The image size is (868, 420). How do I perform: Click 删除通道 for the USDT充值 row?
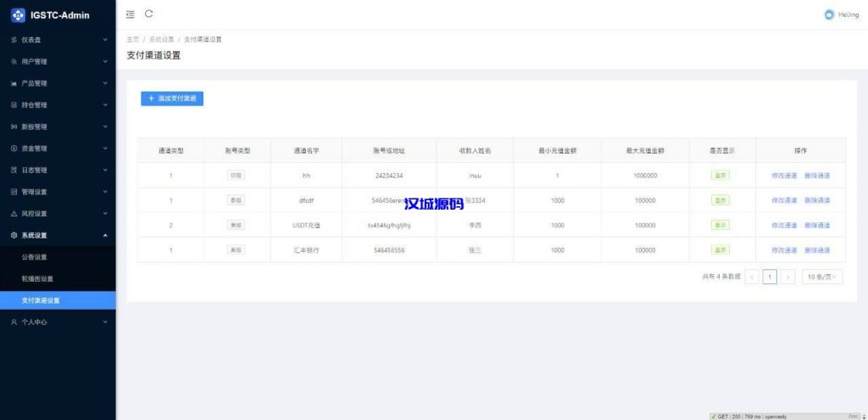(x=817, y=226)
